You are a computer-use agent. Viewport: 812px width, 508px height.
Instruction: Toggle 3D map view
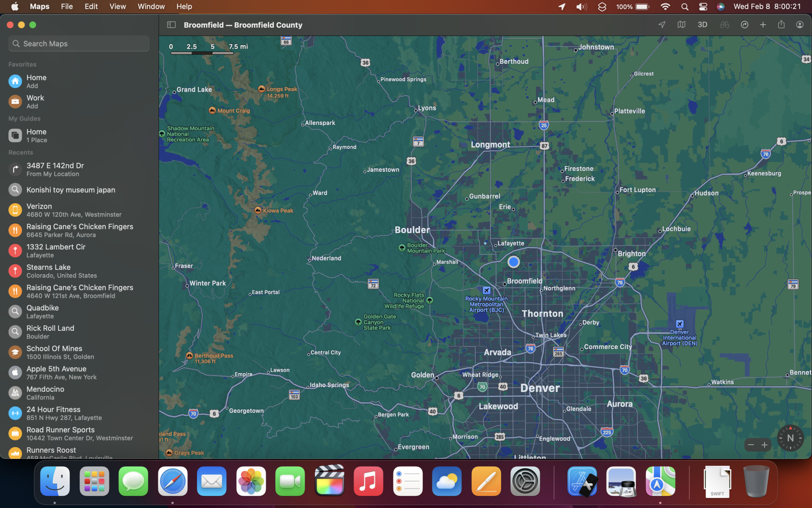(702, 25)
